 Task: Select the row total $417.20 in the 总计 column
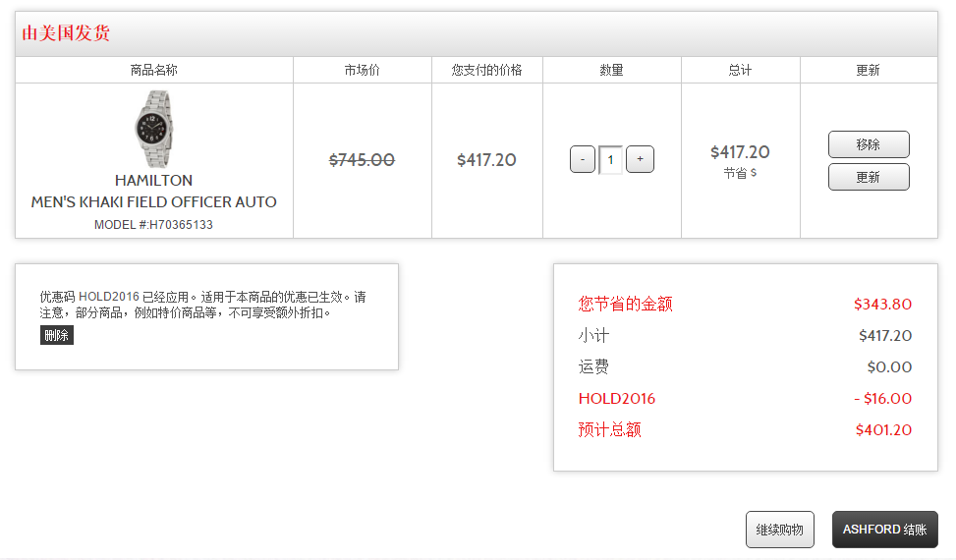[x=740, y=151]
